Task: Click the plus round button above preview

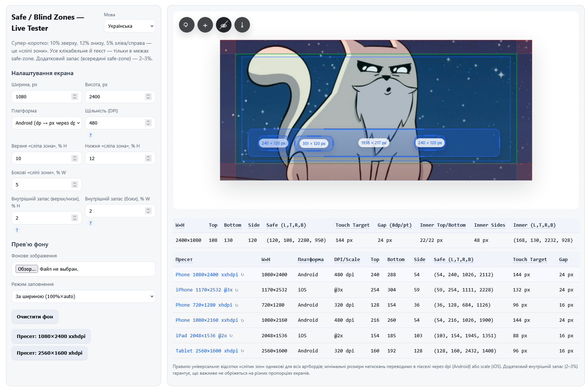Action: (205, 25)
